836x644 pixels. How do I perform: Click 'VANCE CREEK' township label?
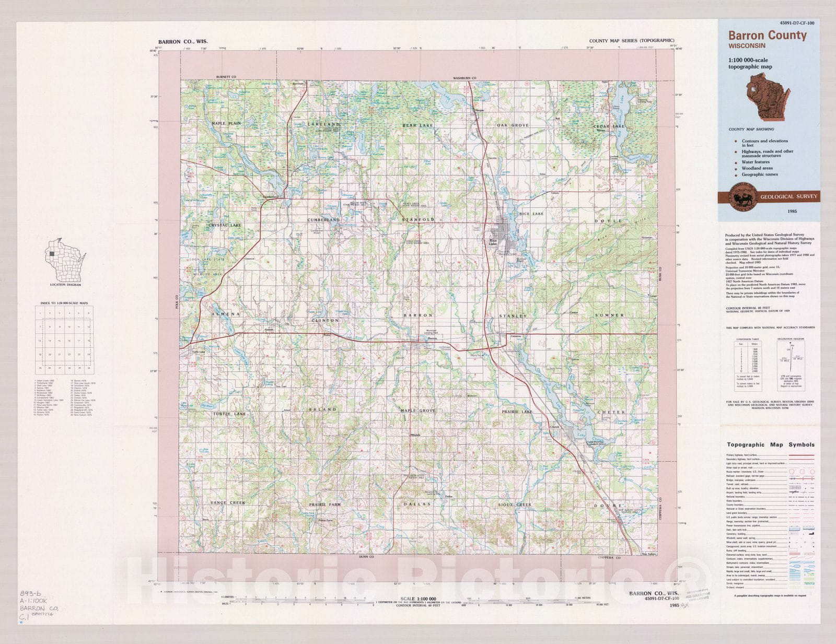[x=228, y=502]
